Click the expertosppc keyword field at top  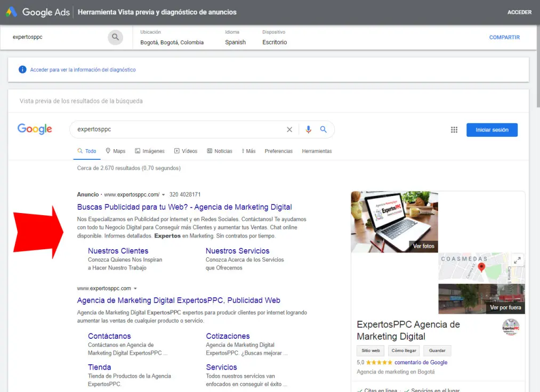(59, 37)
